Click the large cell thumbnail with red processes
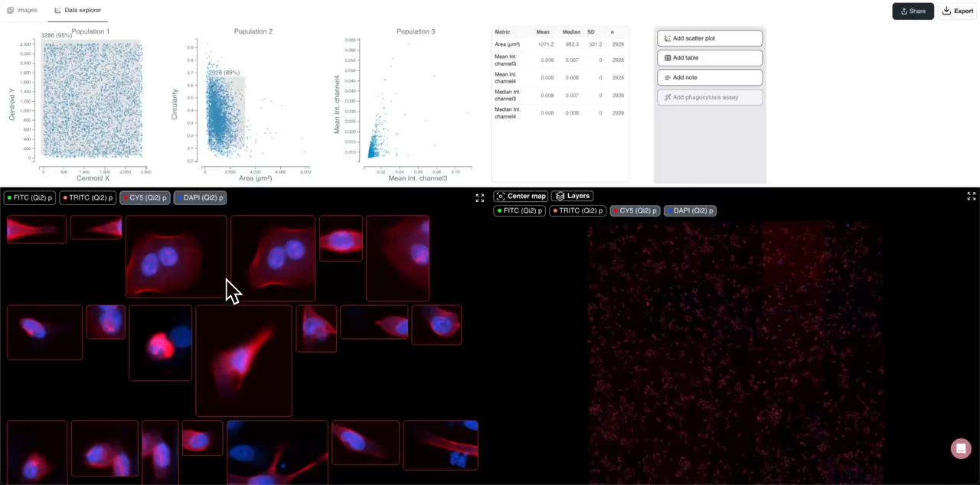 coord(243,360)
